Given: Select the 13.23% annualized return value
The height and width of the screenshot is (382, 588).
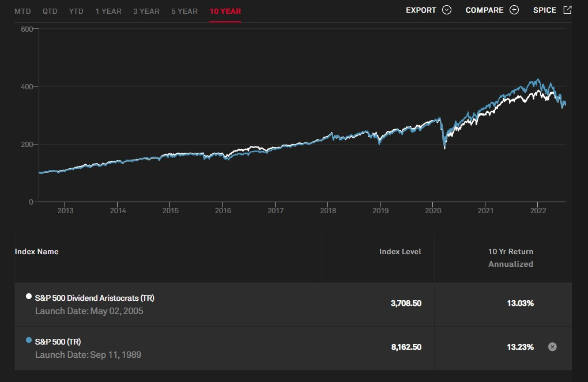Looking at the screenshot, I should pos(520,347).
